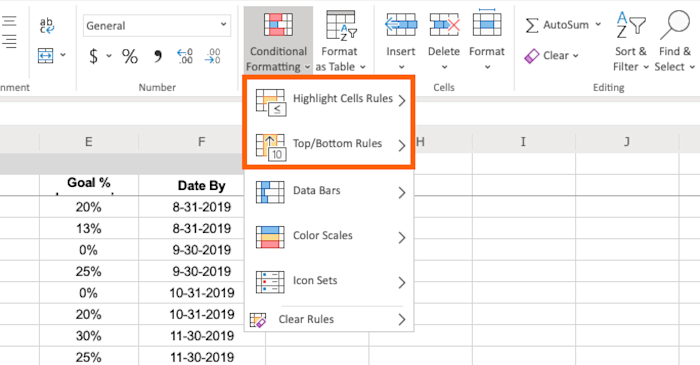
Task: Choose the Color Scales menu entry
Action: [x=329, y=236]
